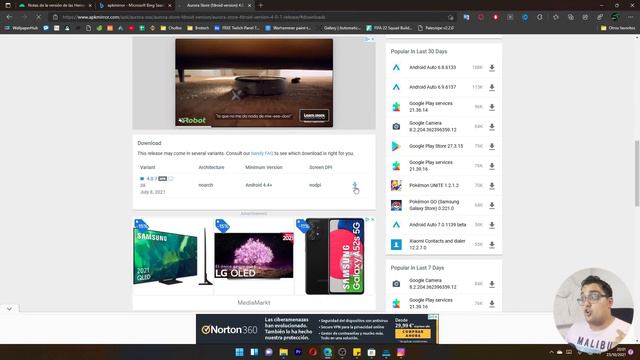640x360 pixels.
Task: Switch to Notas de la versión tab
Action: pos(55,5)
